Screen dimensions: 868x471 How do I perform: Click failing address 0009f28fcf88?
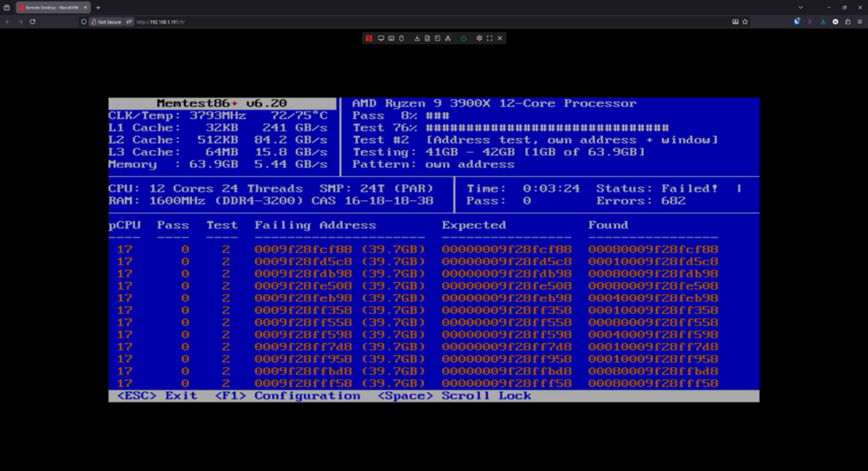(x=303, y=250)
